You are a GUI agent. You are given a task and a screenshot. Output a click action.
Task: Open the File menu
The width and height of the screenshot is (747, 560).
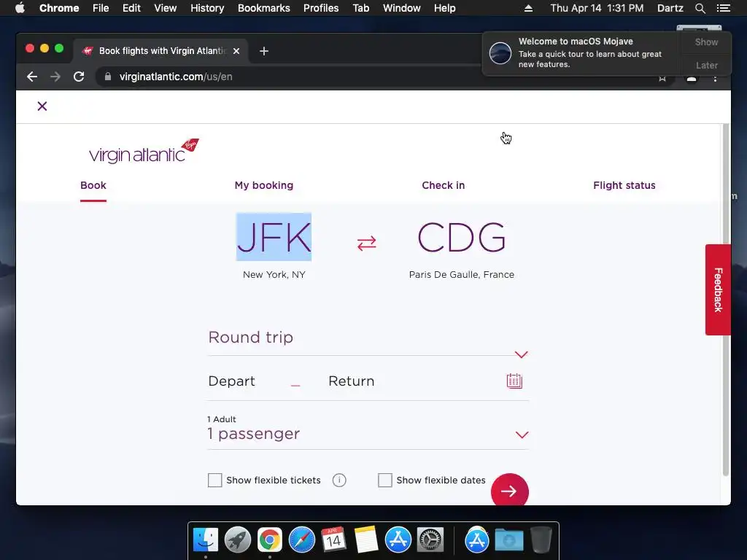[x=101, y=8]
